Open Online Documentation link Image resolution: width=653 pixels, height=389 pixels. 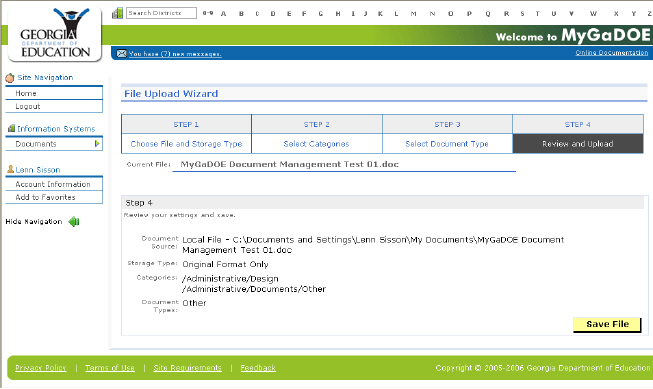click(x=612, y=52)
